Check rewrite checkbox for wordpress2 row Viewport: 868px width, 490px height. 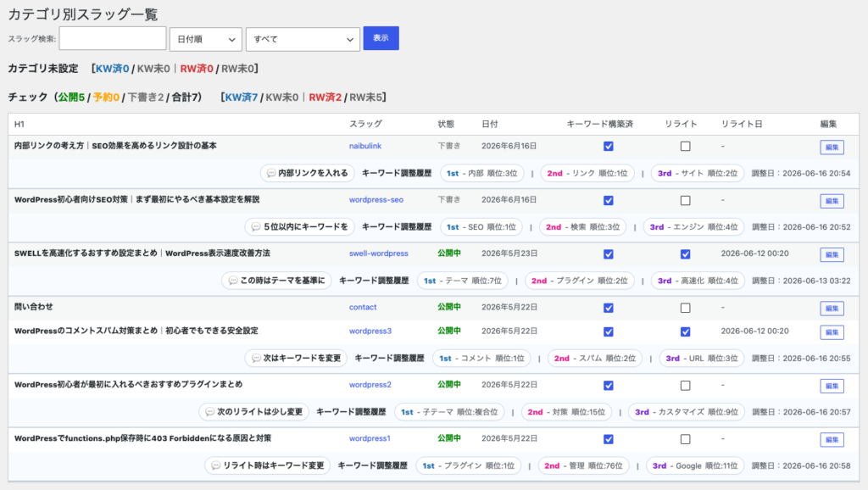(685, 386)
